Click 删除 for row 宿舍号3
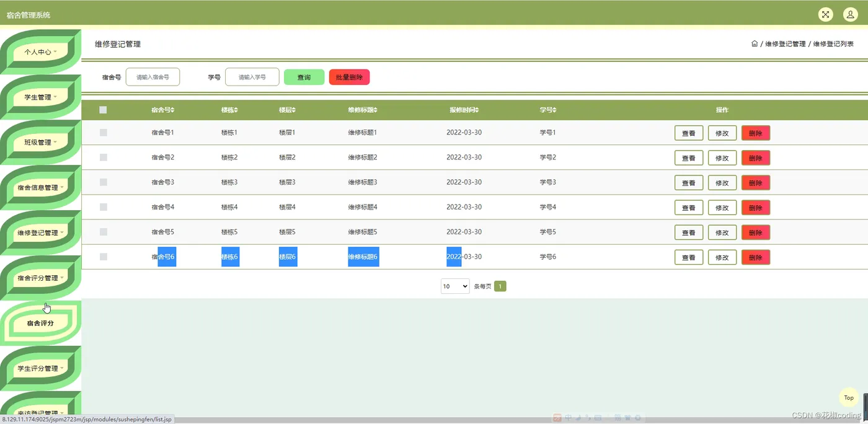 (756, 183)
